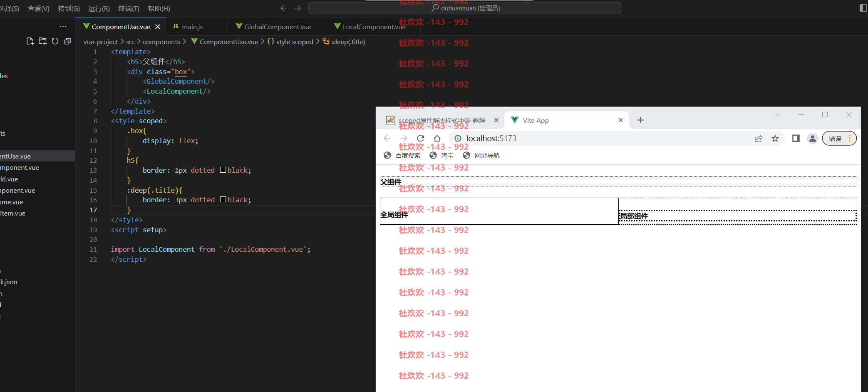Click the share page icon in address bar

(x=759, y=139)
